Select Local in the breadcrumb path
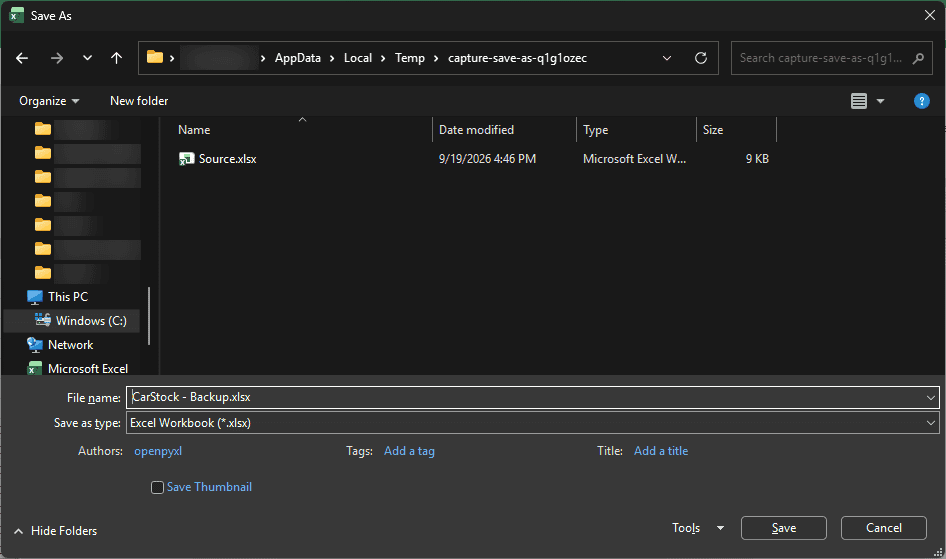The height and width of the screenshot is (559, 946). [358, 58]
